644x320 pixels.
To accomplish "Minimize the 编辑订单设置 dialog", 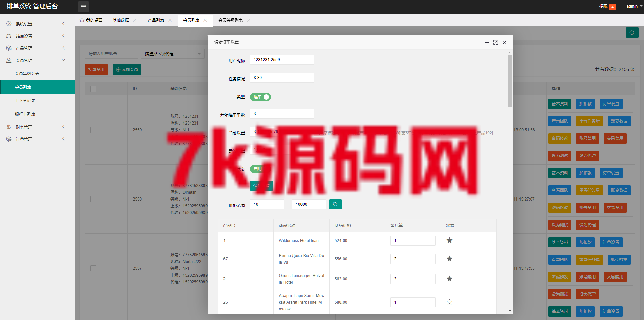I will [x=487, y=42].
